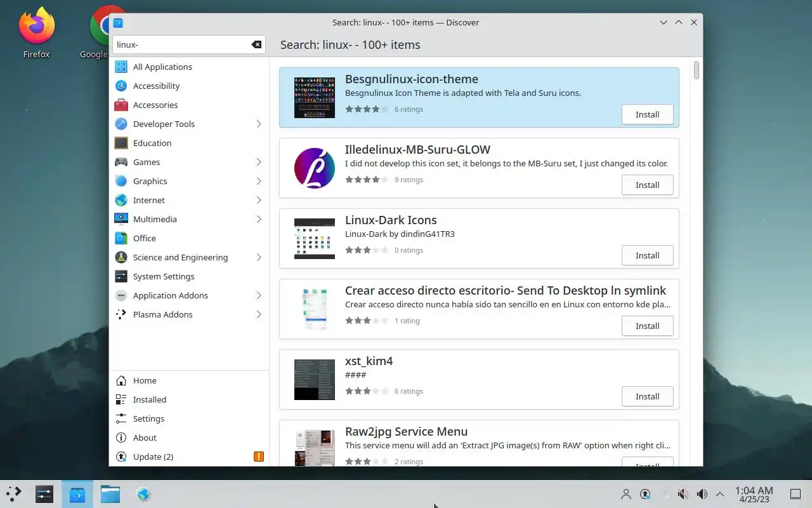The image size is (812, 508).
Task: Open Discover Settings in sidebar
Action: (x=189, y=418)
